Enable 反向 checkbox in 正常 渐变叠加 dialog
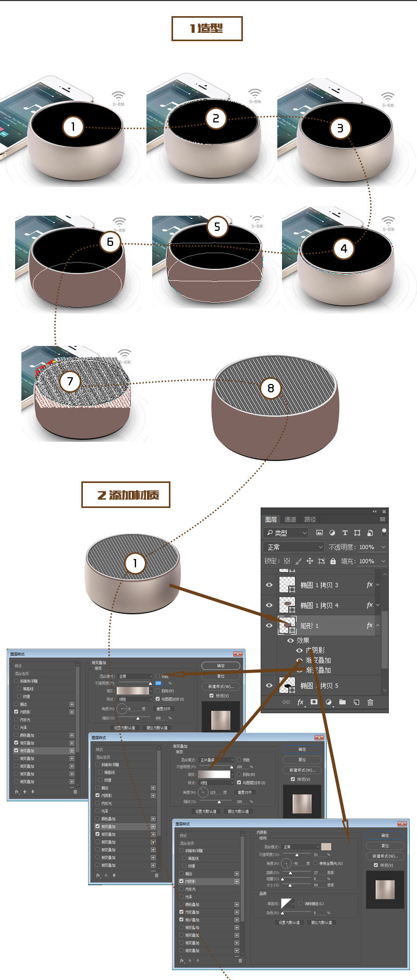Image resolution: width=417 pixels, height=980 pixels. [x=157, y=691]
